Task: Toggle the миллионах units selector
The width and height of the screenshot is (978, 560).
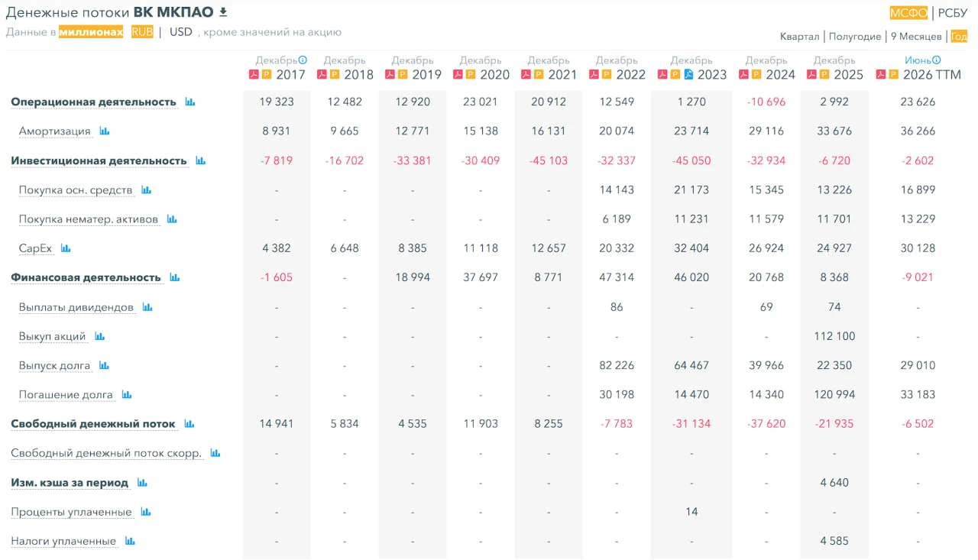Action: (91, 32)
